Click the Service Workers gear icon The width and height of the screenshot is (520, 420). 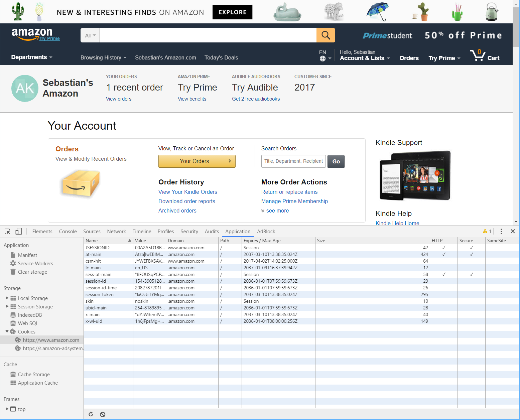(x=13, y=263)
